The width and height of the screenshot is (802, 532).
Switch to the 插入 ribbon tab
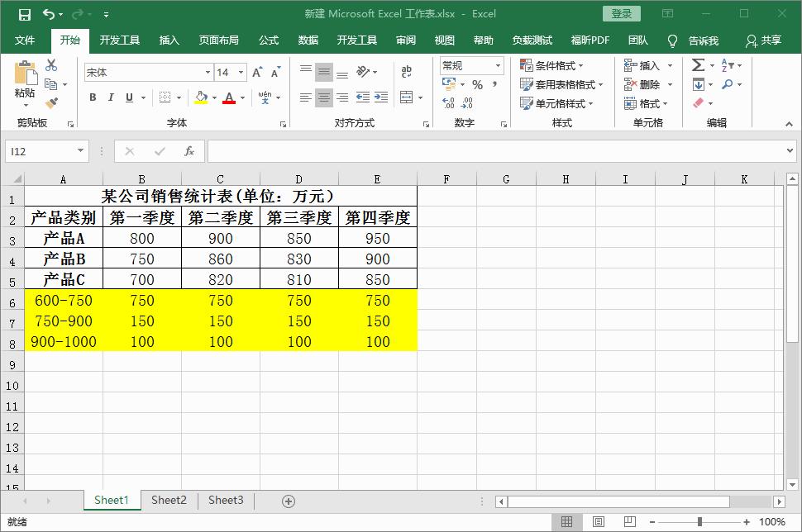tap(169, 40)
